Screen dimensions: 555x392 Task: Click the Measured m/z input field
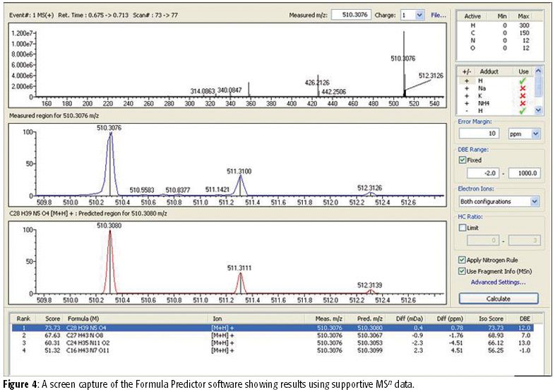coord(351,15)
